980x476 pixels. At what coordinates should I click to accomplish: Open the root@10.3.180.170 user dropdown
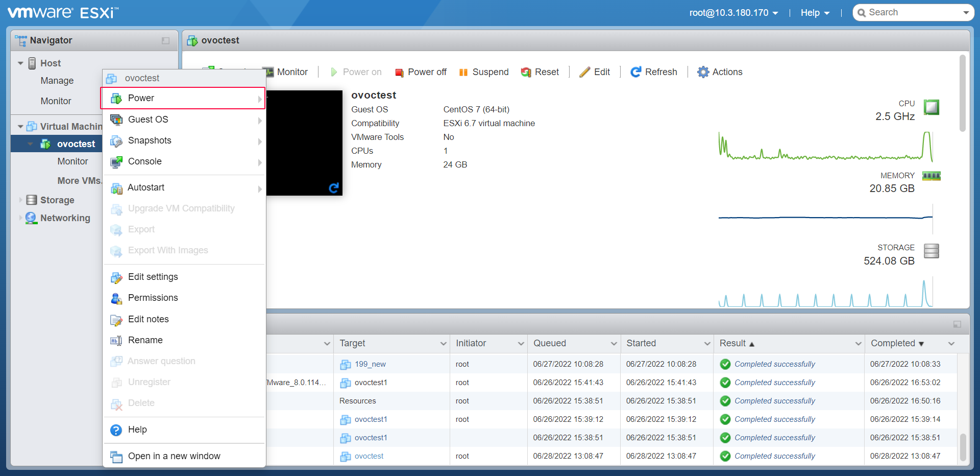[x=733, y=13]
